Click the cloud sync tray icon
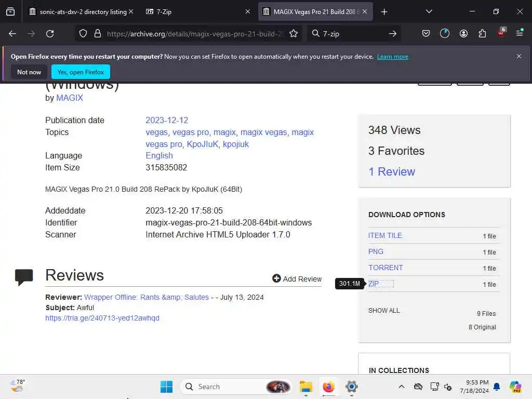This screenshot has width=532, height=399. [x=418, y=387]
